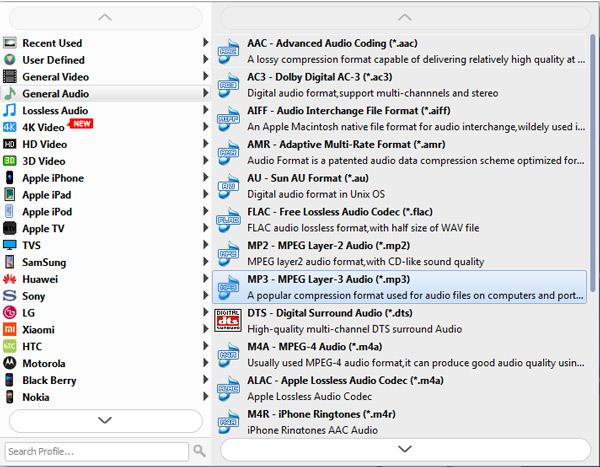The width and height of the screenshot is (600, 467).
Task: Click the 4K Video icon
Action: (x=10, y=127)
